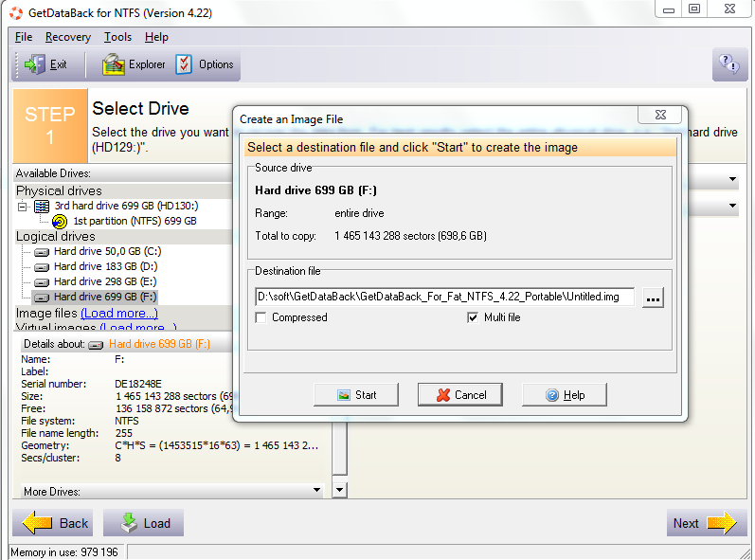The width and height of the screenshot is (755, 560).
Task: Click the 3rd hard drive disk icon
Action: pos(42,207)
